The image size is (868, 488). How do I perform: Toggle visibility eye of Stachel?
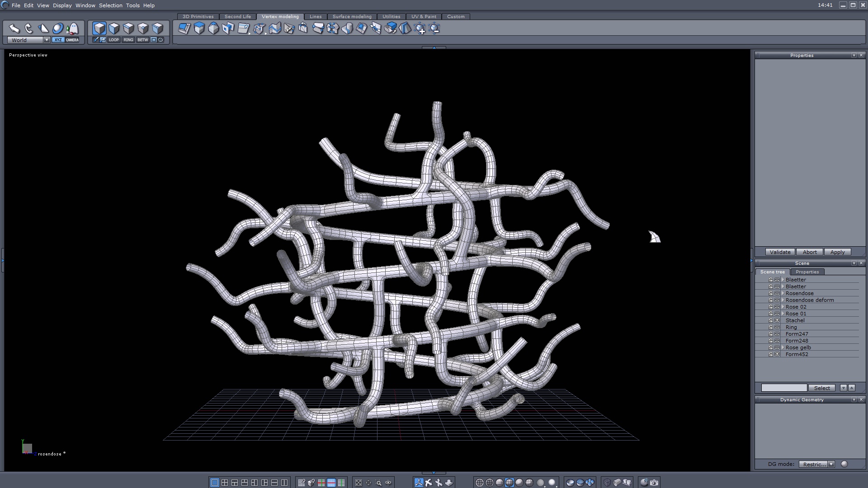(x=777, y=320)
